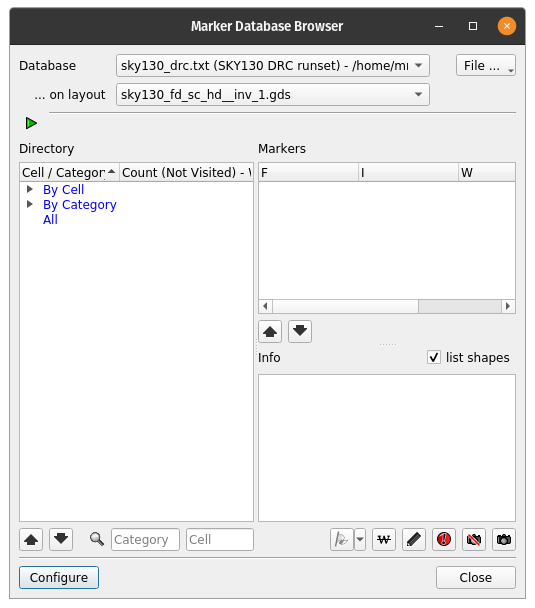Minimize the Marker Database Browser window
The image size is (535, 608).
[x=439, y=26]
